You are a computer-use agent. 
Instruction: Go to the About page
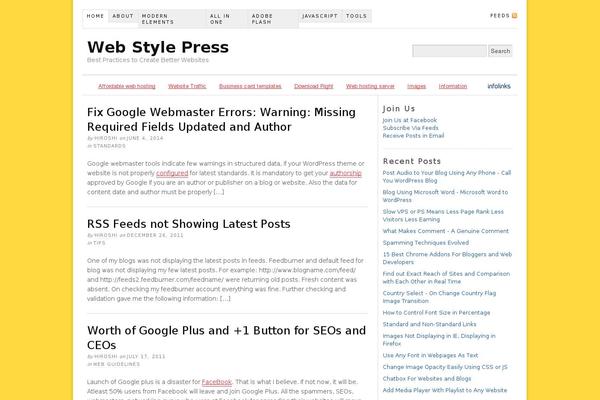coord(123,16)
